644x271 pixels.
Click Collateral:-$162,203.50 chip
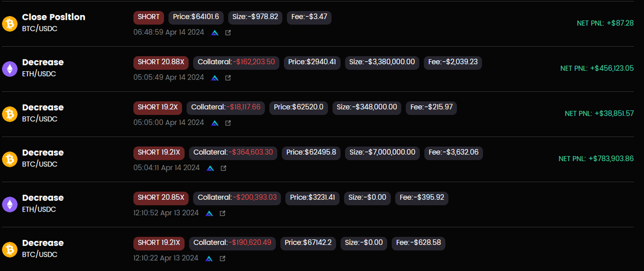click(x=236, y=62)
